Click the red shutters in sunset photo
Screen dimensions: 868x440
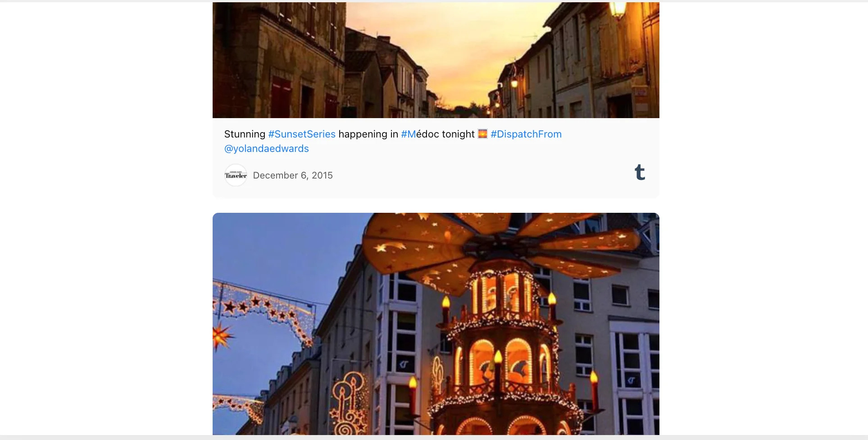tap(281, 96)
